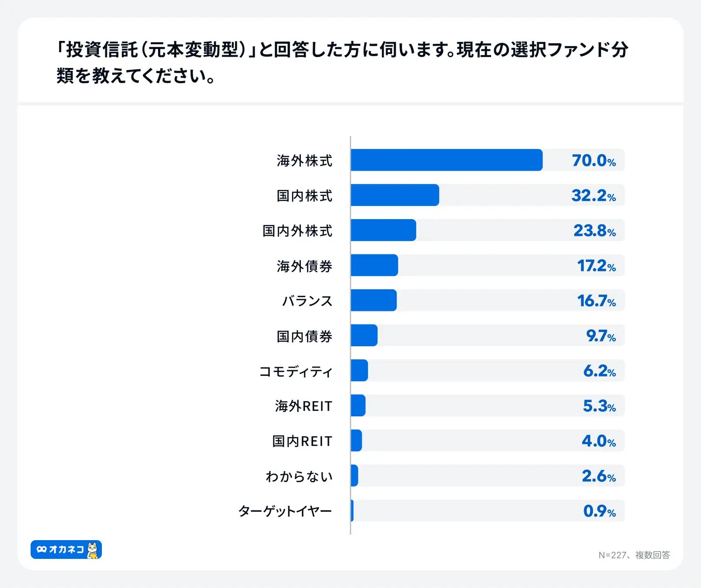Click the N=227、複数回答 footnote
Image resolution: width=701 pixels, height=588 pixels.
click(634, 555)
